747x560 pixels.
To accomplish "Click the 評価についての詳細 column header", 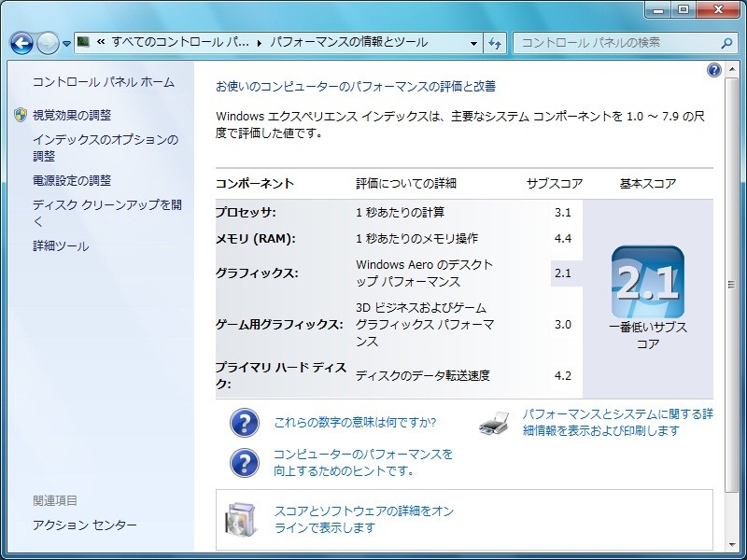I will 406,183.
